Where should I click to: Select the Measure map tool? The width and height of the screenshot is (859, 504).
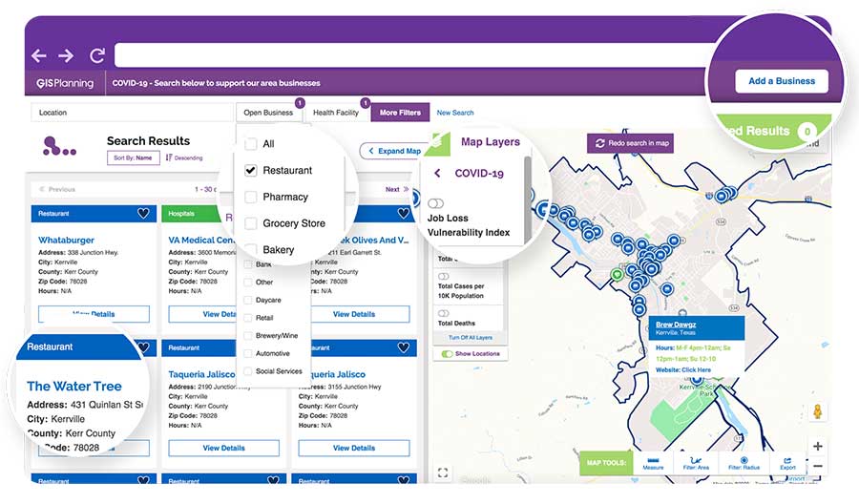click(x=653, y=463)
